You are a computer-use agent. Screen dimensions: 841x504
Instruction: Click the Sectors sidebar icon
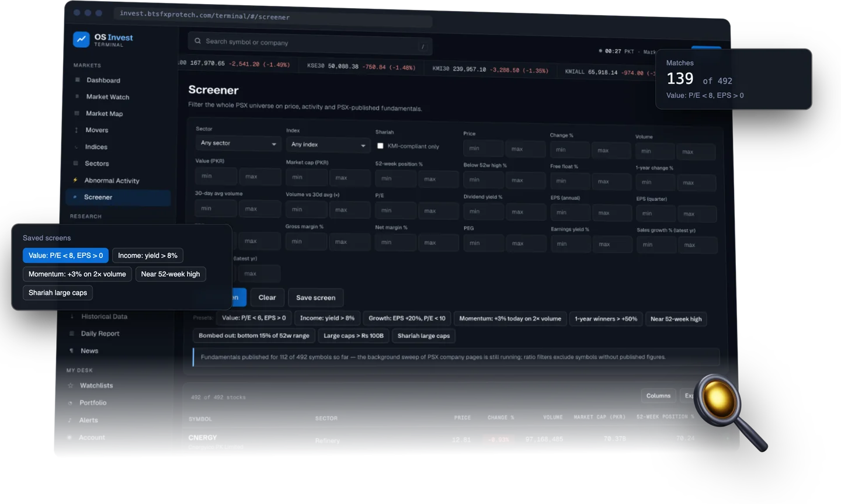[x=75, y=164]
